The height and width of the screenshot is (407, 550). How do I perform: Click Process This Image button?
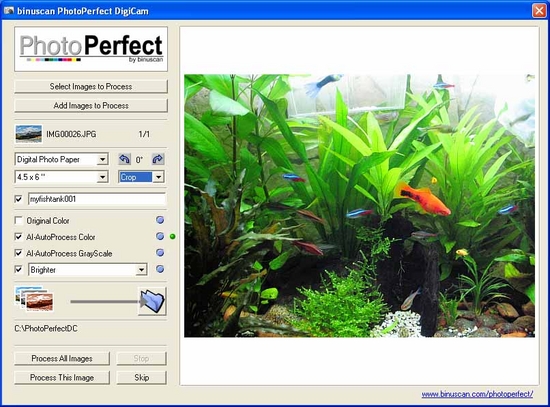coord(62,378)
